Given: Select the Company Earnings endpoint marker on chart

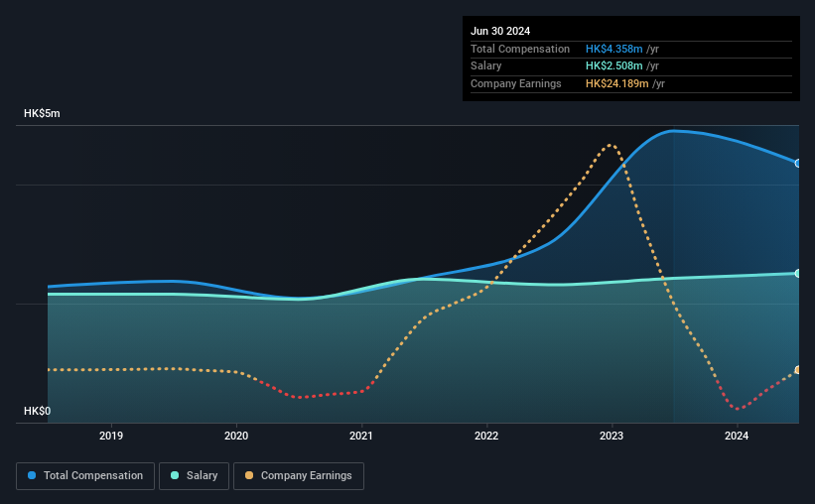Looking at the screenshot, I should click(798, 370).
